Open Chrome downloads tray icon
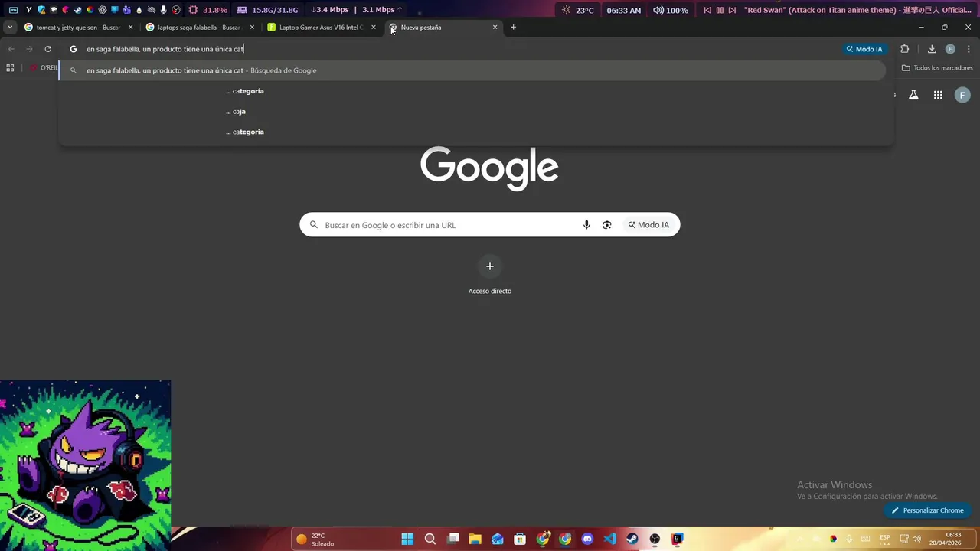980x551 pixels. click(932, 49)
